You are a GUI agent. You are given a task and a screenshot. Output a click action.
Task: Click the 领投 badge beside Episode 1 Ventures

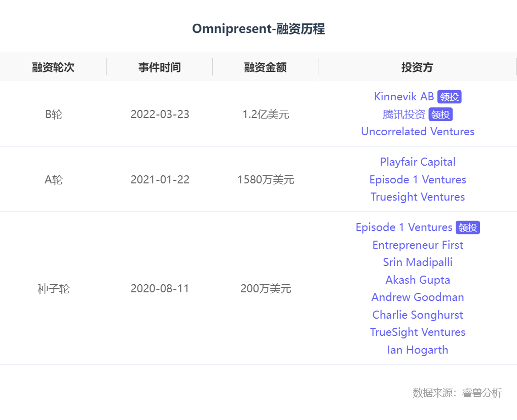(468, 227)
